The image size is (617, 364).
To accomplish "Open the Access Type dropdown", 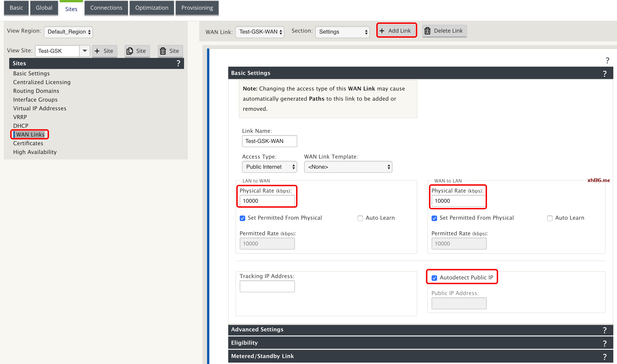I will pyautogui.click(x=270, y=167).
